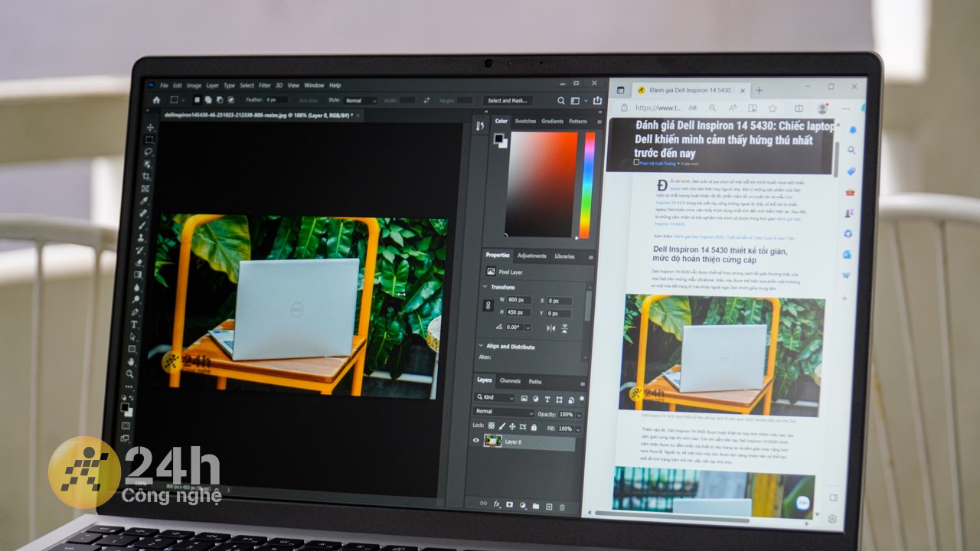
Task: Click the W width input field
Action: (519, 300)
